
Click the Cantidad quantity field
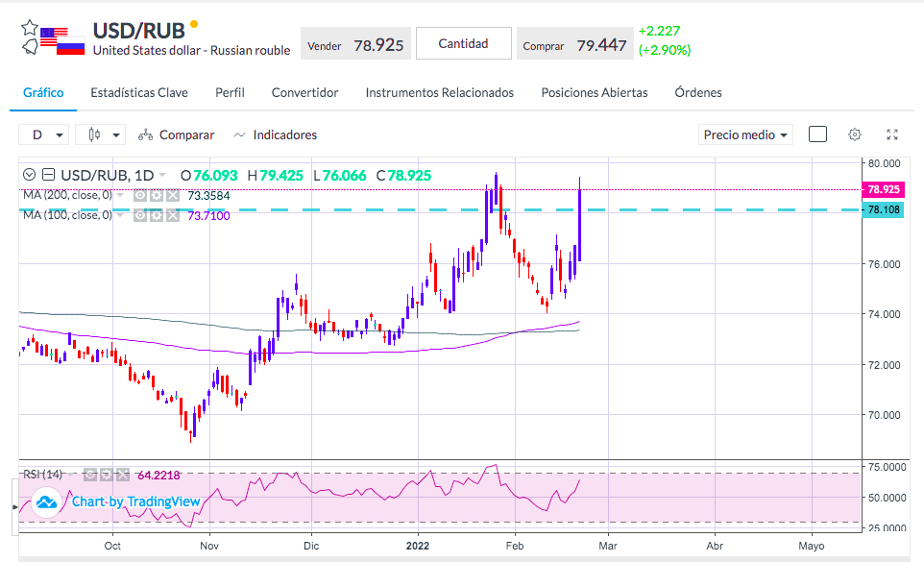[464, 43]
